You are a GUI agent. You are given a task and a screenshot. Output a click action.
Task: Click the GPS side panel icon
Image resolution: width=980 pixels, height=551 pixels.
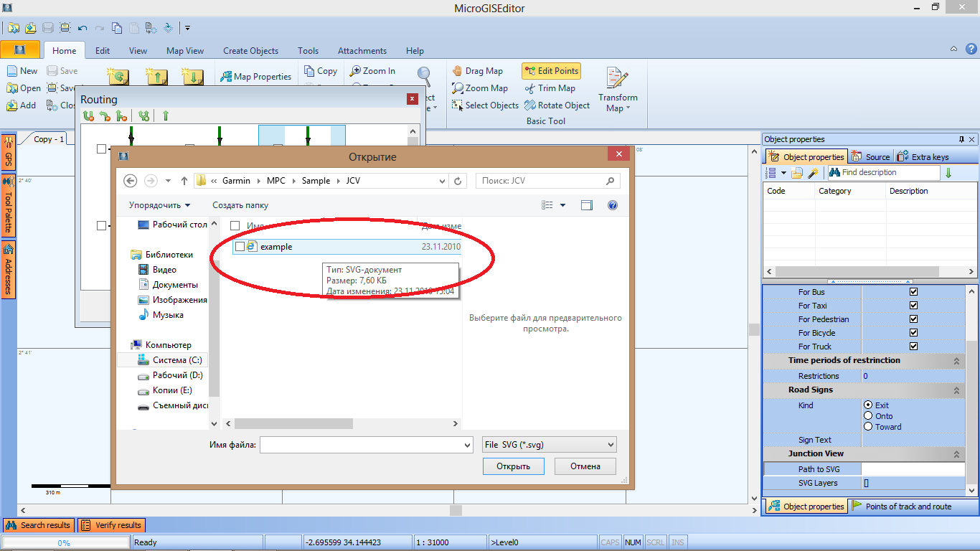(x=8, y=154)
